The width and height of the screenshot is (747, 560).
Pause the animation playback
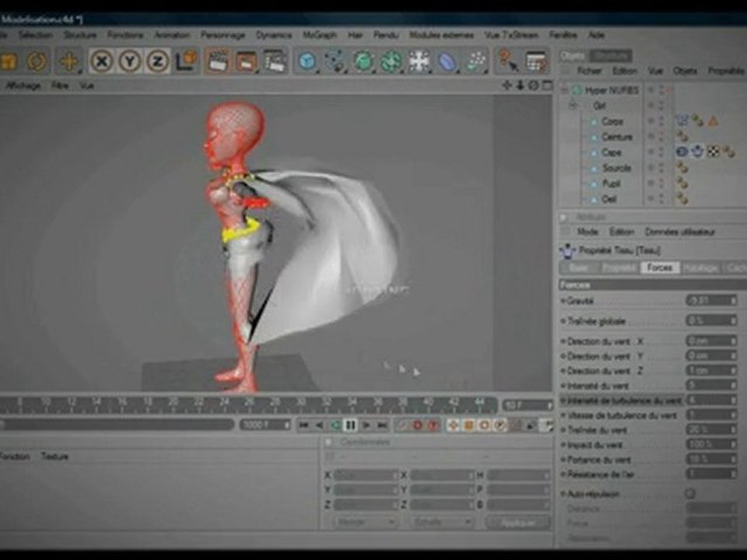[351, 425]
